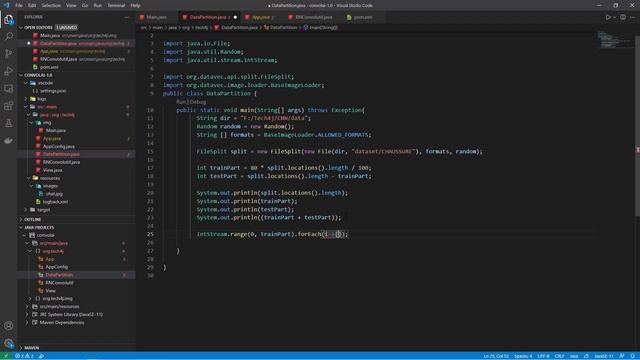Click the unsaved dot on DataPartition.java tab
The image size is (640, 360).
(235, 17)
